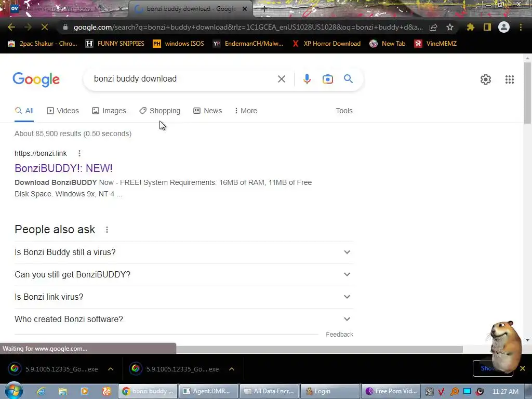Toggle the Chrome side panel icon

pyautogui.click(x=487, y=27)
